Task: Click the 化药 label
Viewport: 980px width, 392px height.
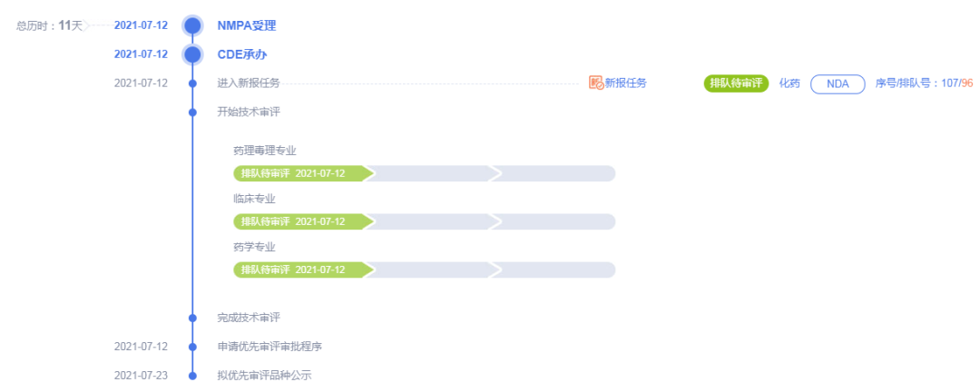Action: [x=789, y=83]
